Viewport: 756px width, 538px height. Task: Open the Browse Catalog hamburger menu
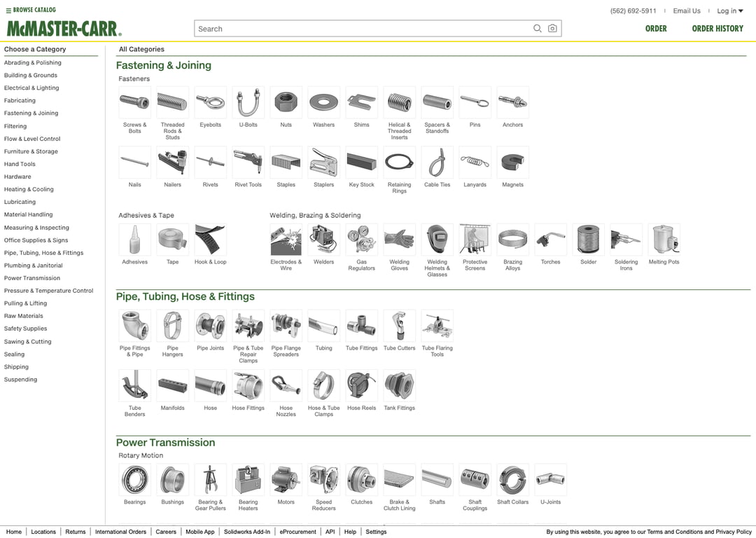point(31,10)
